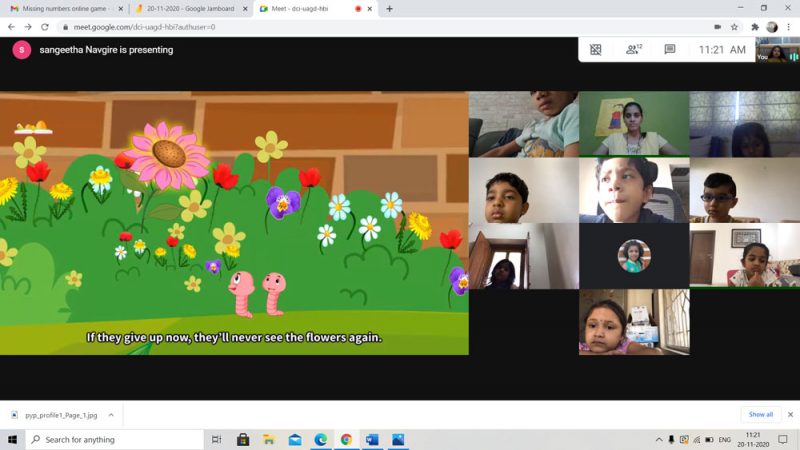
Task: Select the Meet dci-uagd-hbi tab
Action: pyautogui.click(x=299, y=9)
